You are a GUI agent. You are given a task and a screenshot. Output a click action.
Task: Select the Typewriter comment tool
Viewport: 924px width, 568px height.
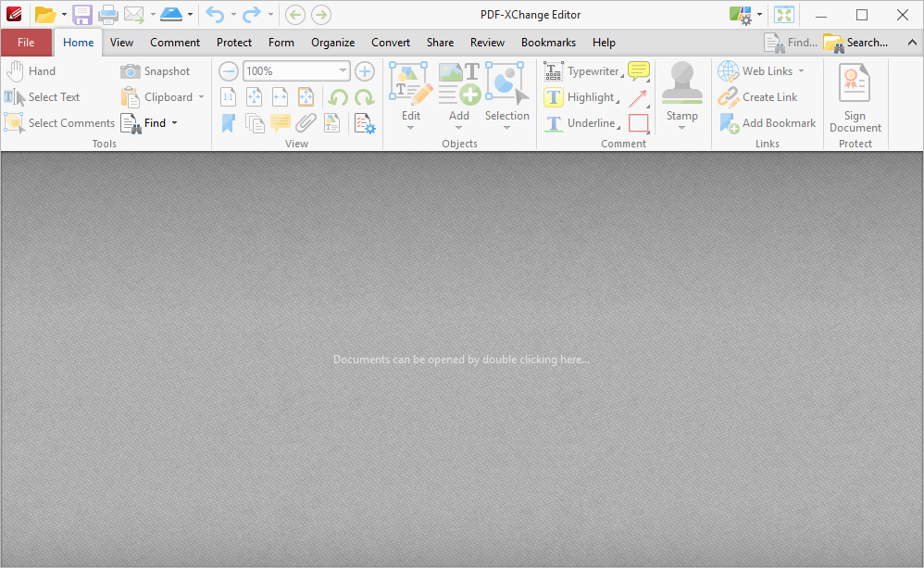(582, 71)
